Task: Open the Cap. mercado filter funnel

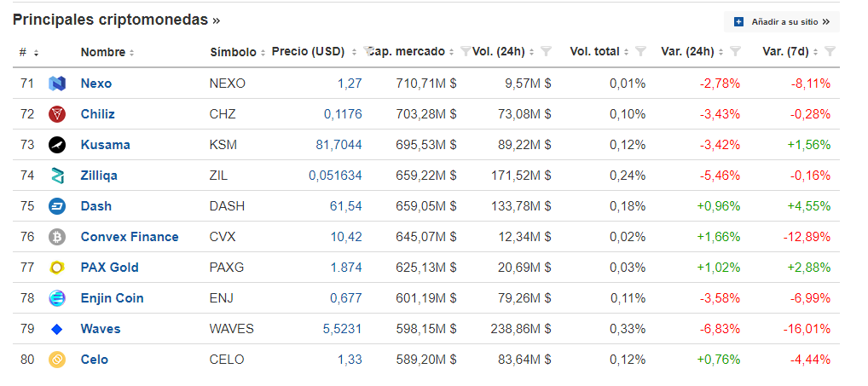Action: (x=466, y=51)
